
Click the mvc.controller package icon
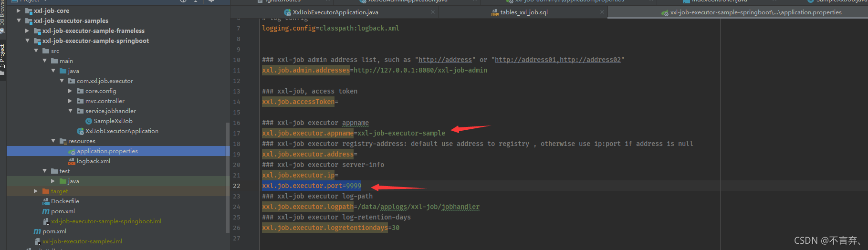[x=80, y=101]
